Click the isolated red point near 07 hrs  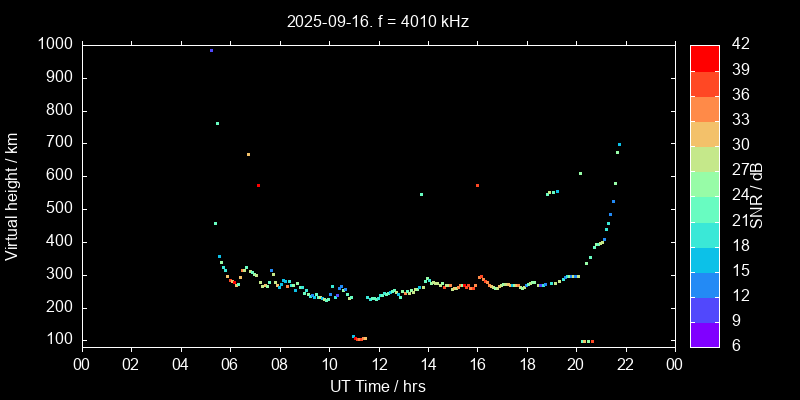pos(258,185)
